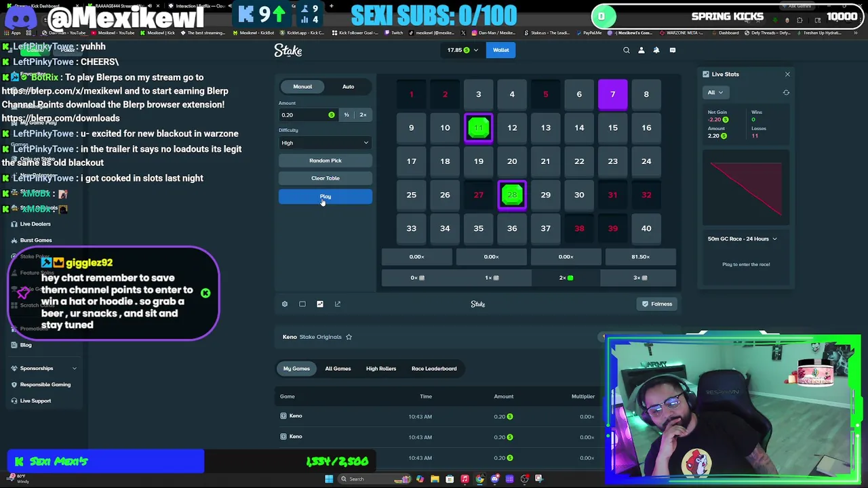The width and height of the screenshot is (868, 488).
Task: Open the search magnifier in Stake header
Action: pos(627,50)
